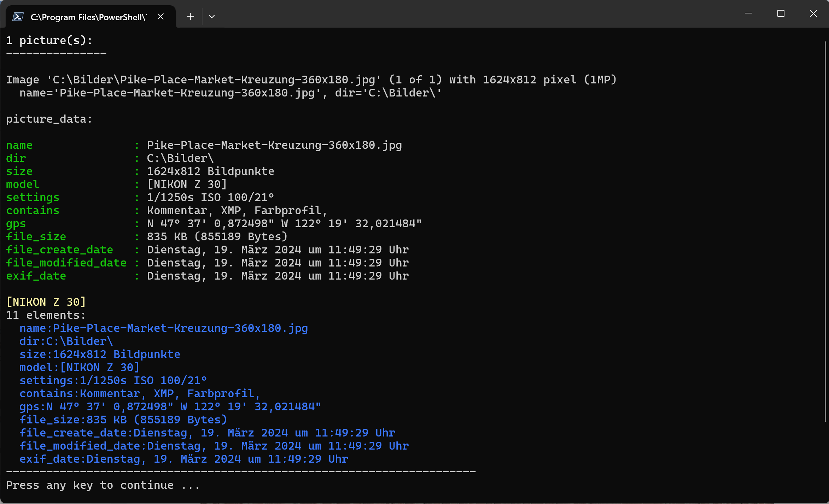Minimize the terminal window
This screenshot has width=829, height=504.
(748, 14)
